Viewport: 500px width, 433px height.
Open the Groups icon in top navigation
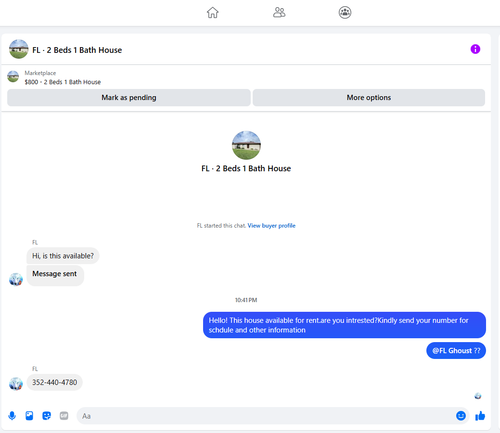pyautogui.click(x=345, y=13)
